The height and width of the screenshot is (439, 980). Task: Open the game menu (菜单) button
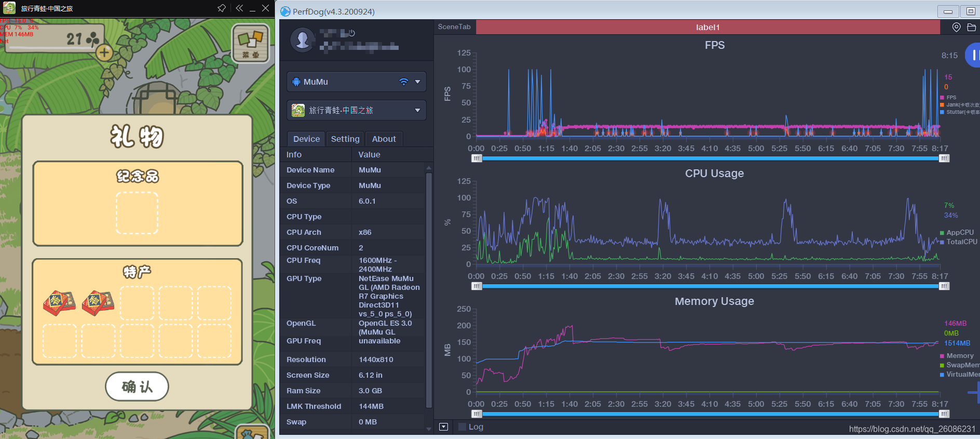point(250,43)
